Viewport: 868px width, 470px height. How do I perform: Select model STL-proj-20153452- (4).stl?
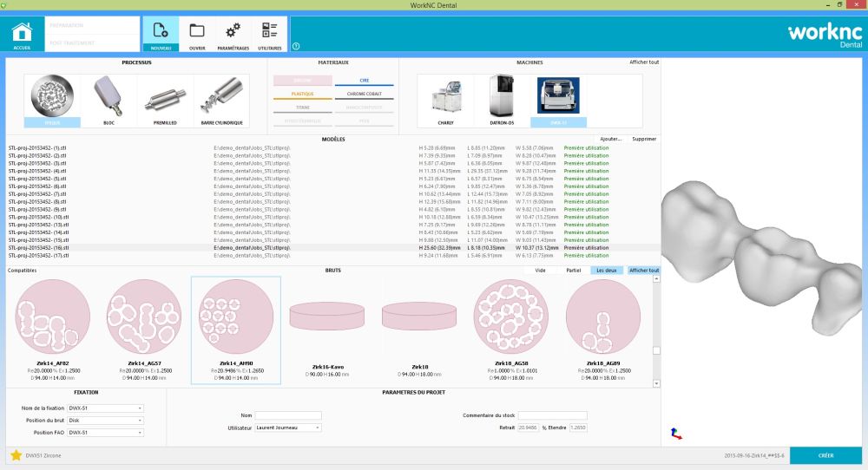click(x=333, y=171)
